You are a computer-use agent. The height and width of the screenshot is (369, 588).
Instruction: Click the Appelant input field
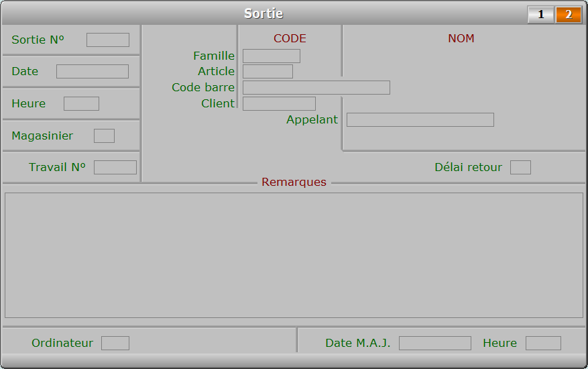tap(420, 119)
